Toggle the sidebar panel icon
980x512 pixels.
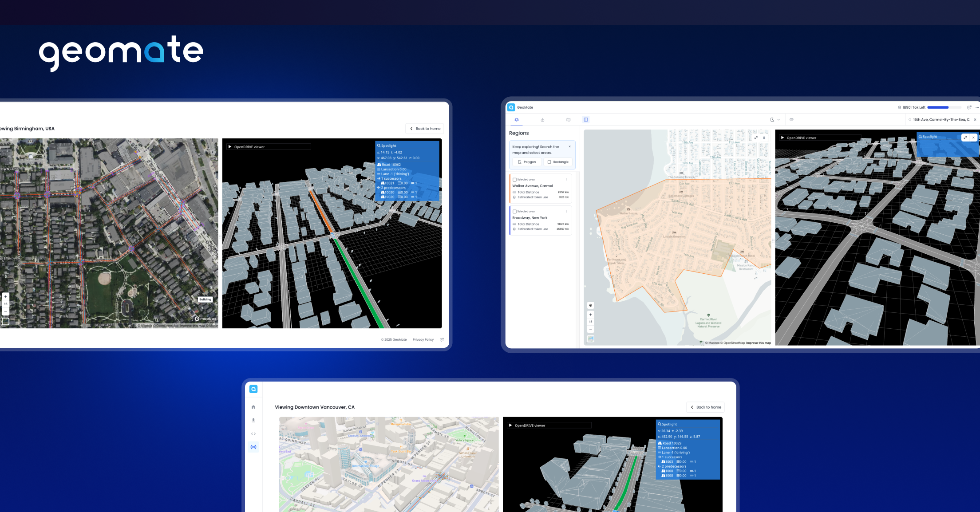(x=586, y=120)
